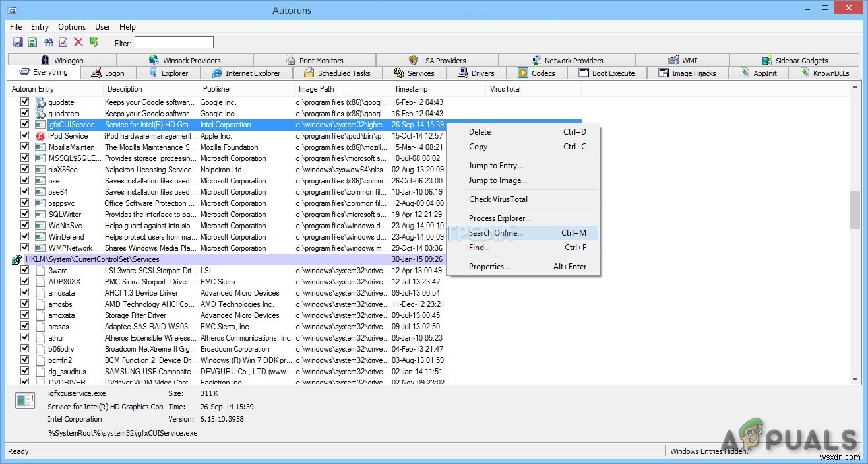This screenshot has height=464, width=868.
Task: Collapse the HKLM Services group row
Action: click(x=16, y=259)
